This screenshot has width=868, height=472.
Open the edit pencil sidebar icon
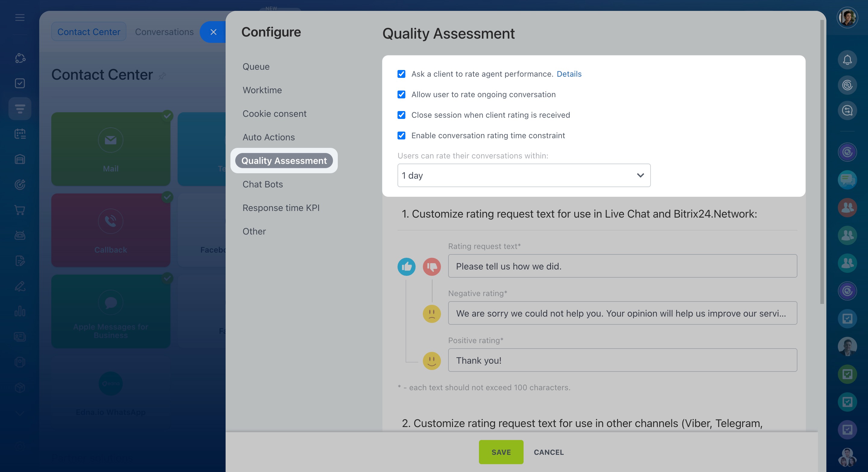[x=20, y=286]
